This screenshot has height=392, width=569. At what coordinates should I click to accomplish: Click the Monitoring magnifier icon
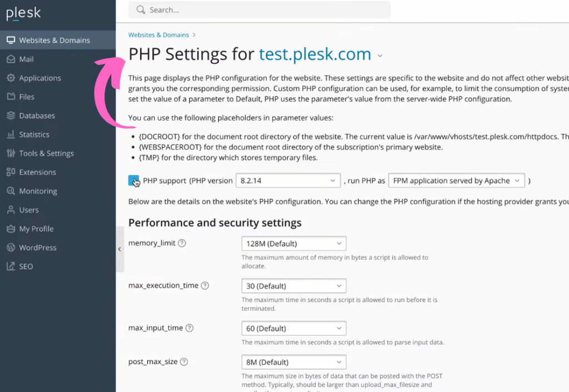[11, 191]
